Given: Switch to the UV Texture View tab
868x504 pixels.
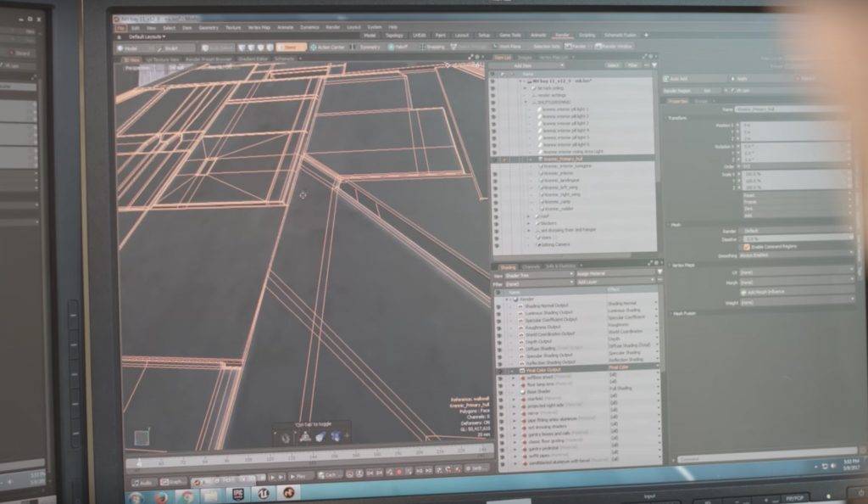Looking at the screenshot, I should tap(162, 59).
